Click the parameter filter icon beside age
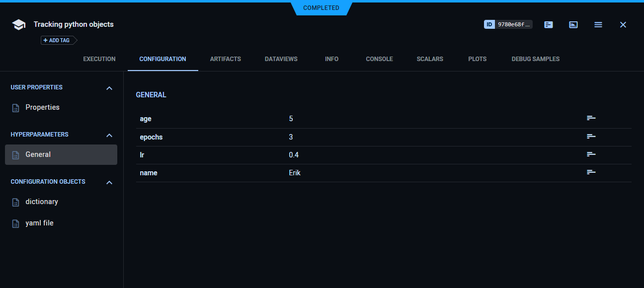The width and height of the screenshot is (644, 288). (x=591, y=118)
